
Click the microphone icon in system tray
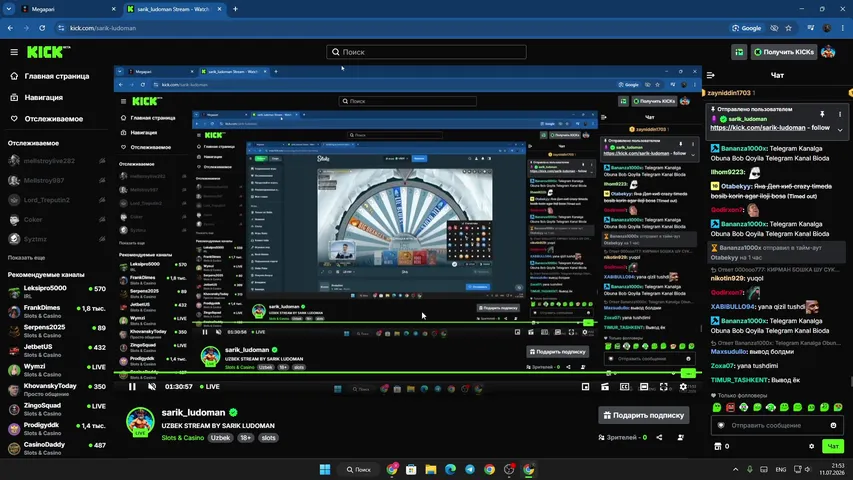[x=750, y=469]
